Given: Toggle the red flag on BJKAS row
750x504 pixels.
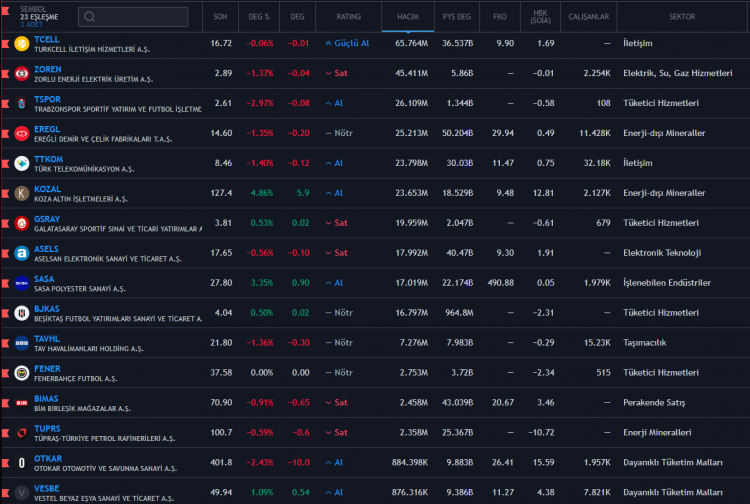Looking at the screenshot, I should tap(6, 313).
